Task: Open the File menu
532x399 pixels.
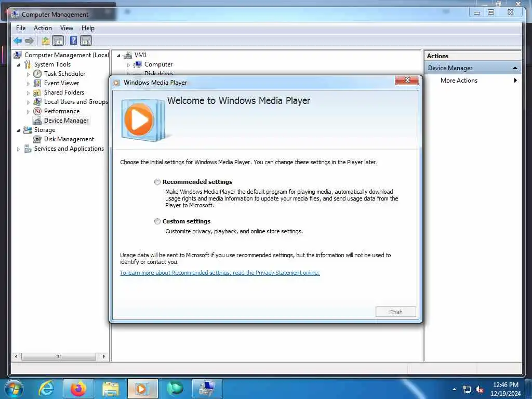Action: [x=21, y=28]
